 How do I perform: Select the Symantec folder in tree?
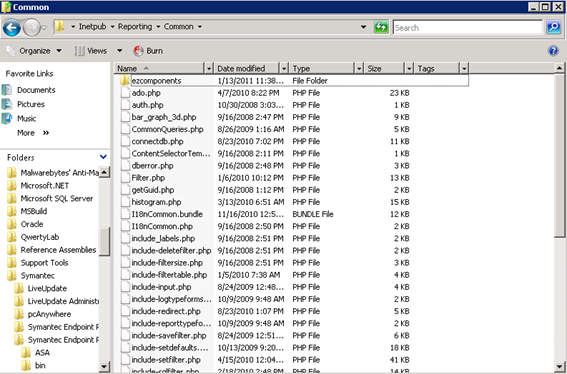38,276
